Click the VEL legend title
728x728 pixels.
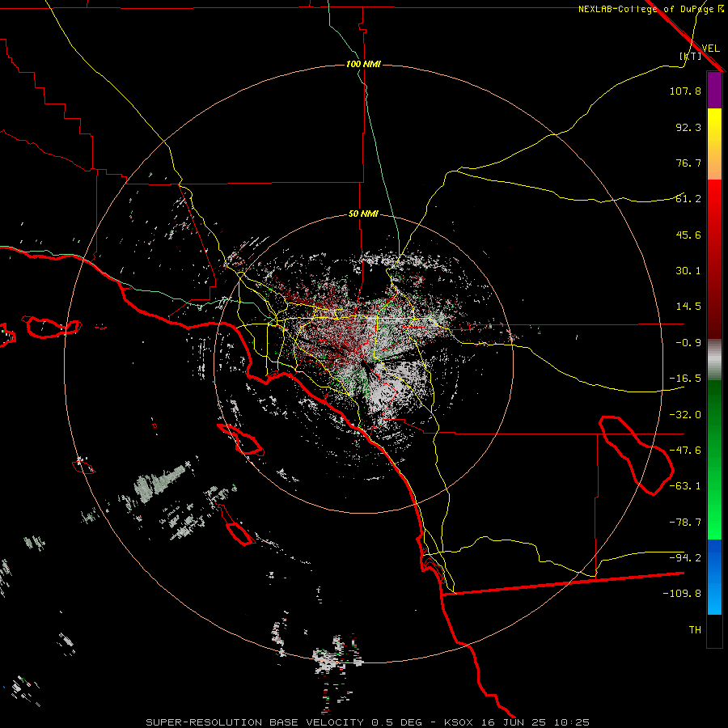(x=710, y=48)
